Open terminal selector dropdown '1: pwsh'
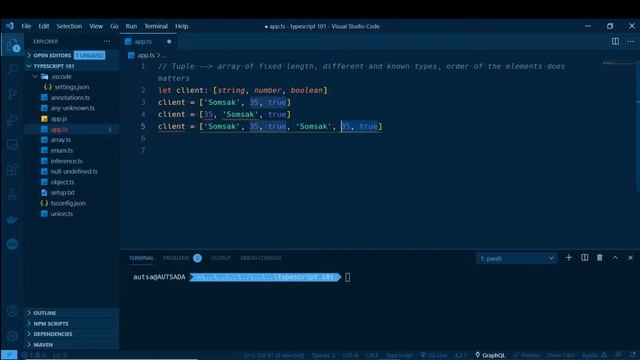The width and height of the screenshot is (640, 360). tap(517, 258)
